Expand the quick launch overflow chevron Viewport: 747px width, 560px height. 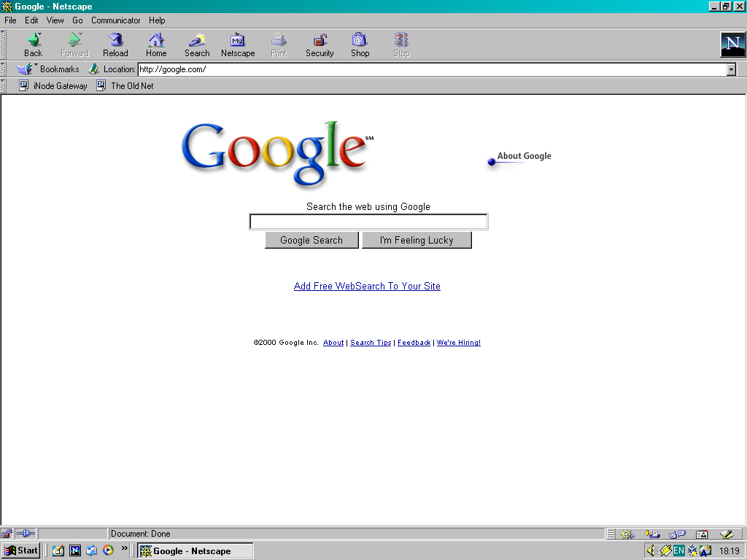click(x=124, y=548)
